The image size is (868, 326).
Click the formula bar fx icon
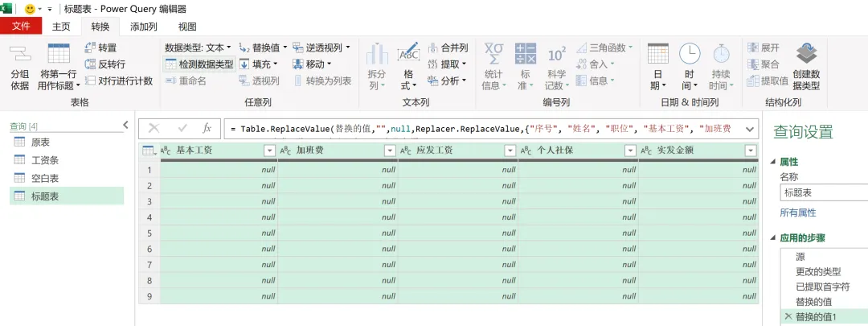click(207, 129)
